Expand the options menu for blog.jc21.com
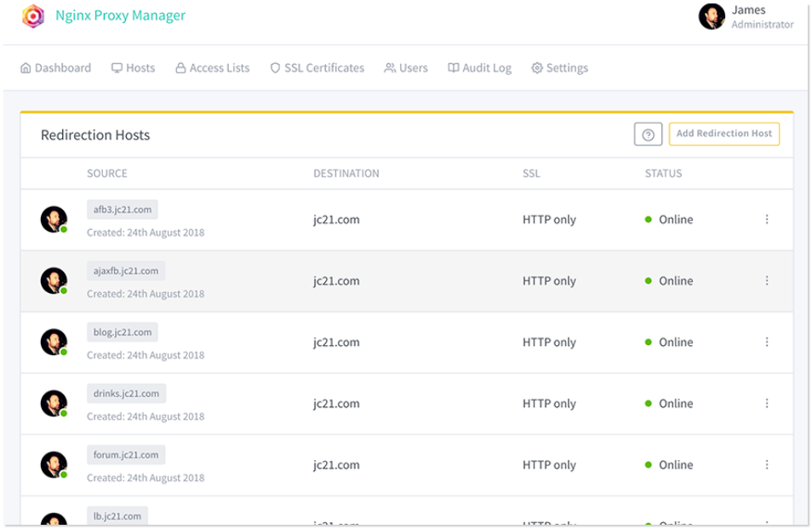 click(766, 342)
